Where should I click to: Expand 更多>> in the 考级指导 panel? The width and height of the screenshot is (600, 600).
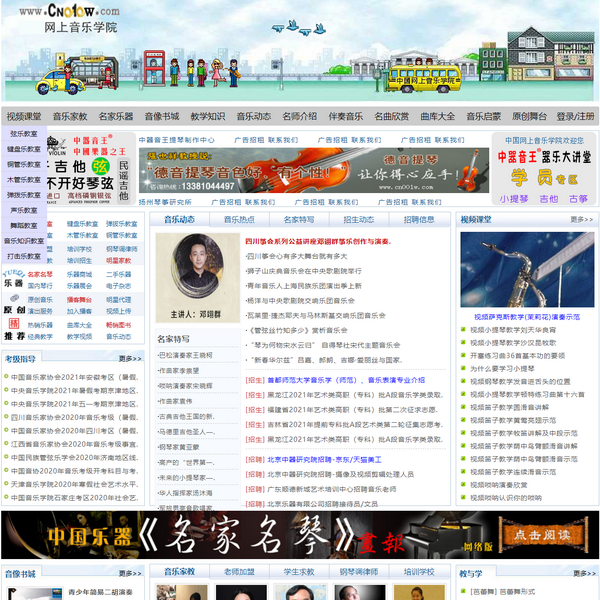pos(129,358)
